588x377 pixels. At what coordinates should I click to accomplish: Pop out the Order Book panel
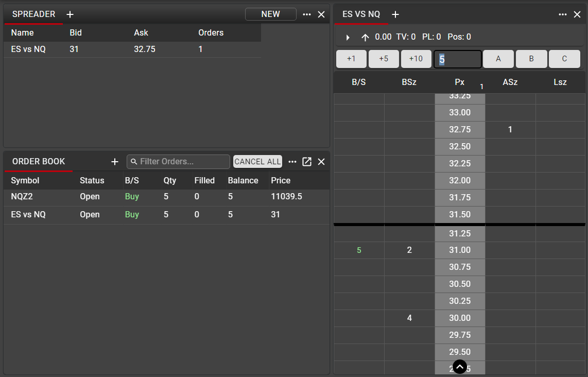307,162
